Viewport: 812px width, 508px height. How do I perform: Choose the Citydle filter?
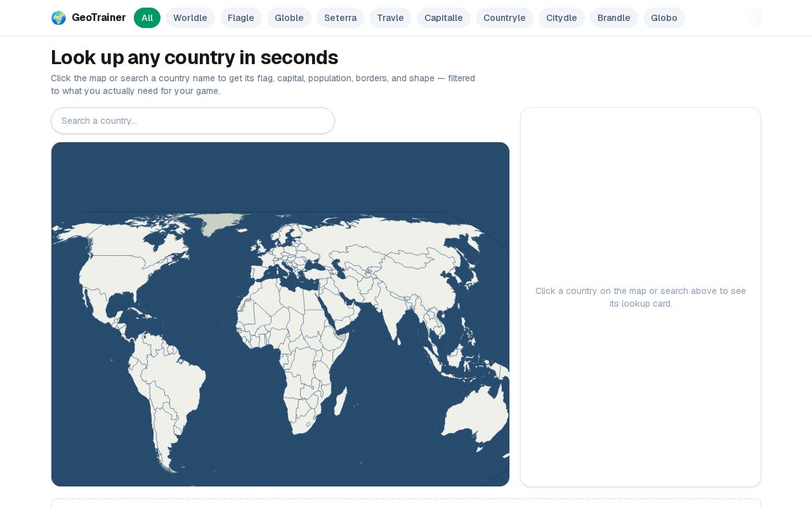pyautogui.click(x=561, y=18)
